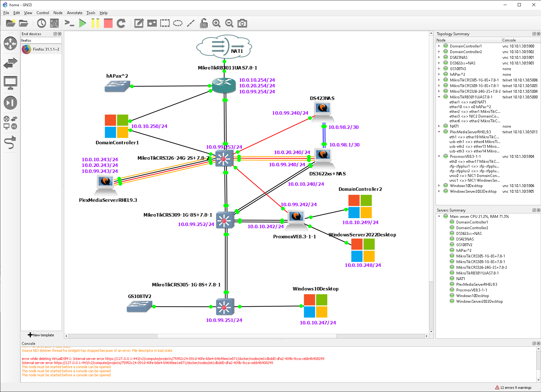Toggle show interface labels icon
The width and height of the screenshot is (541, 392).
[54, 23]
